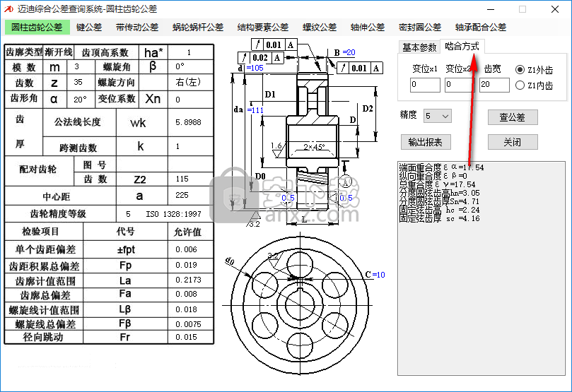Click the 端面重合度 result line
The height and width of the screenshot is (392, 572).
441,167
